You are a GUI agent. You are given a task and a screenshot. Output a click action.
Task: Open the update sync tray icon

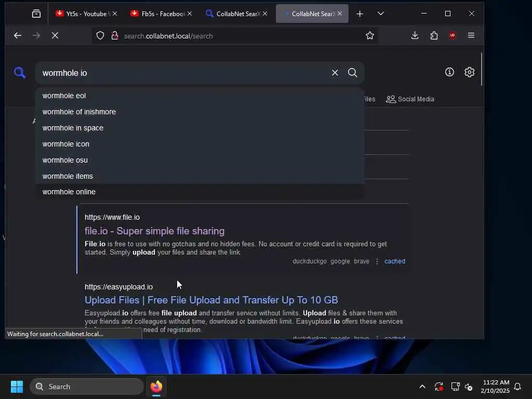click(438, 387)
